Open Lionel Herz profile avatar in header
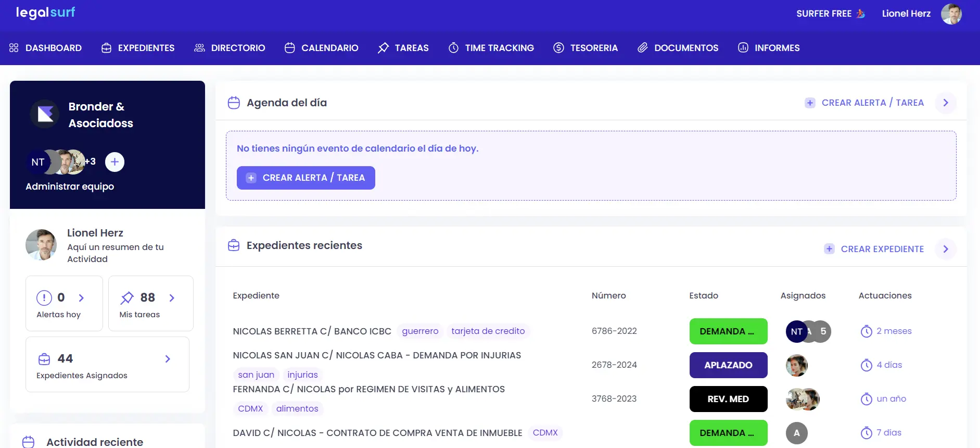Viewport: 980px width, 448px height. point(951,14)
